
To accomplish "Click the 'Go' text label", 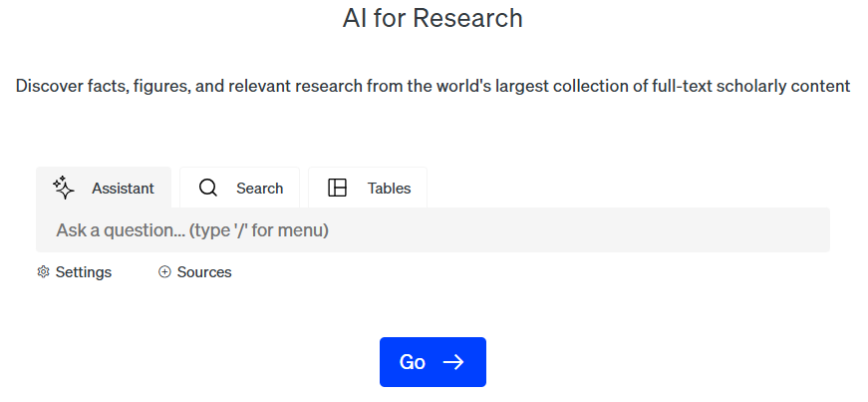I will click(413, 362).
